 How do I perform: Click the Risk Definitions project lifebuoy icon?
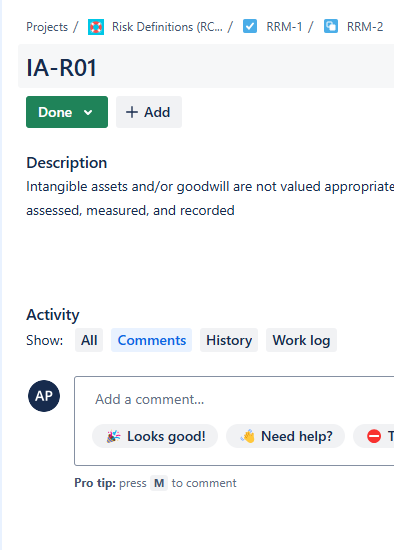(x=96, y=27)
